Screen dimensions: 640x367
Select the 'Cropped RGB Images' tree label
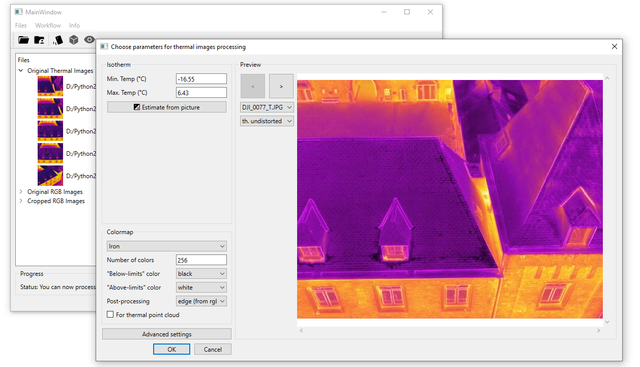click(56, 201)
